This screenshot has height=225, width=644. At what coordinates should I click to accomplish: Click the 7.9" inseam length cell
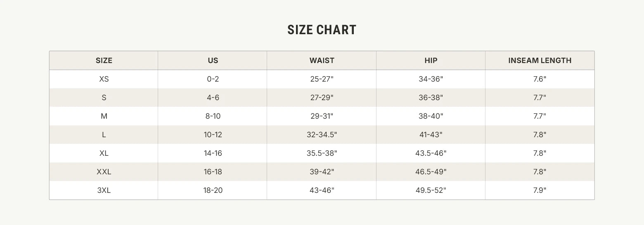coord(540,190)
